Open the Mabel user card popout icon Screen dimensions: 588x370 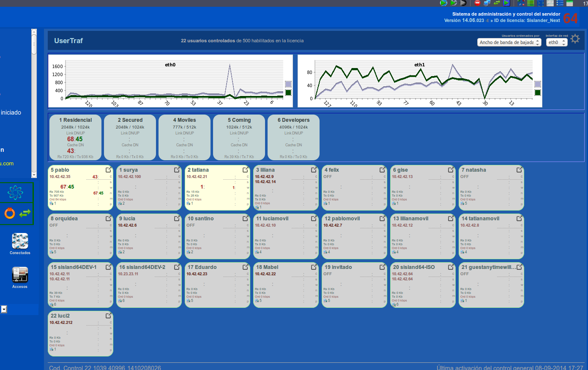coord(314,267)
